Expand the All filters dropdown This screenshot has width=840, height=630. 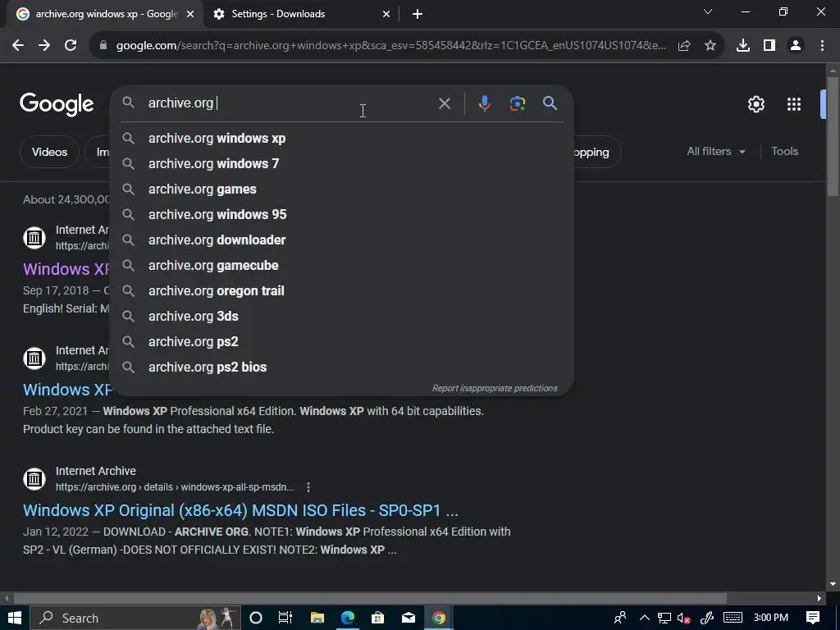(x=715, y=152)
